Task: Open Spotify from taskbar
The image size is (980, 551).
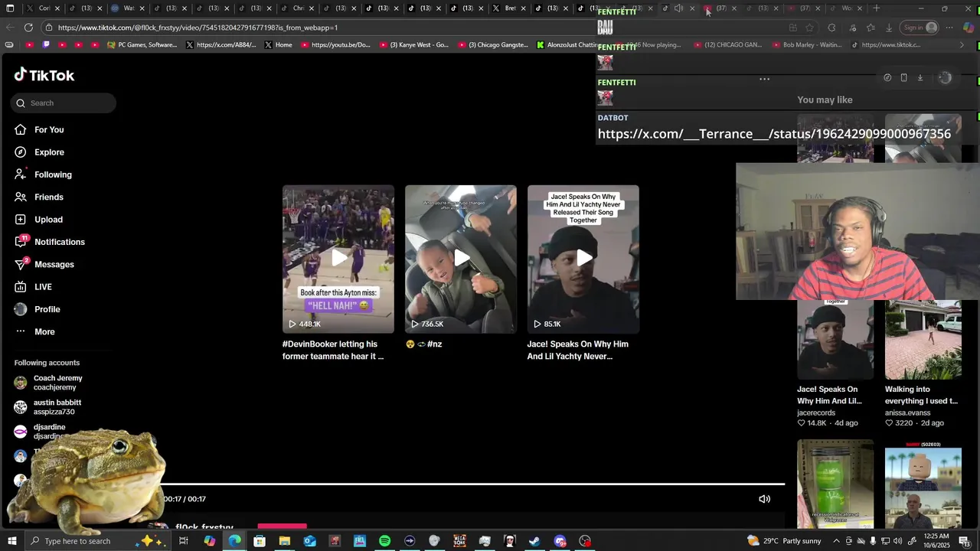Action: pos(384,541)
